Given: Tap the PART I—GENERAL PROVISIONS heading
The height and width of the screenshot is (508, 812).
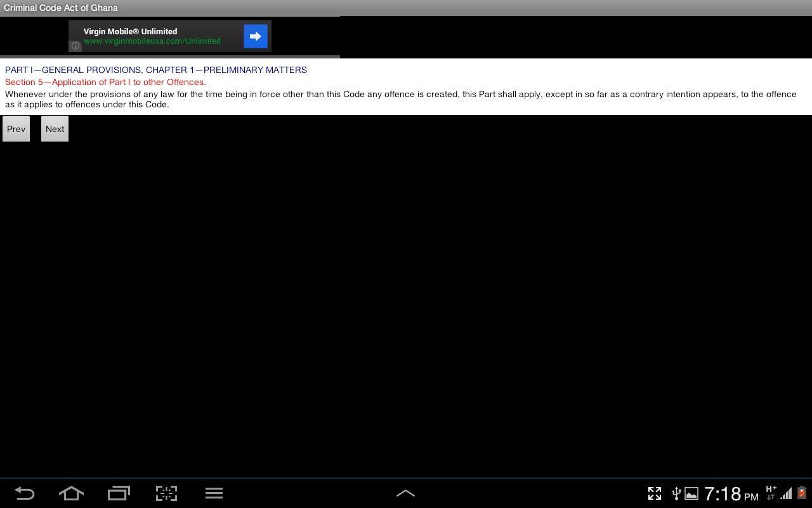Looking at the screenshot, I should [x=156, y=70].
